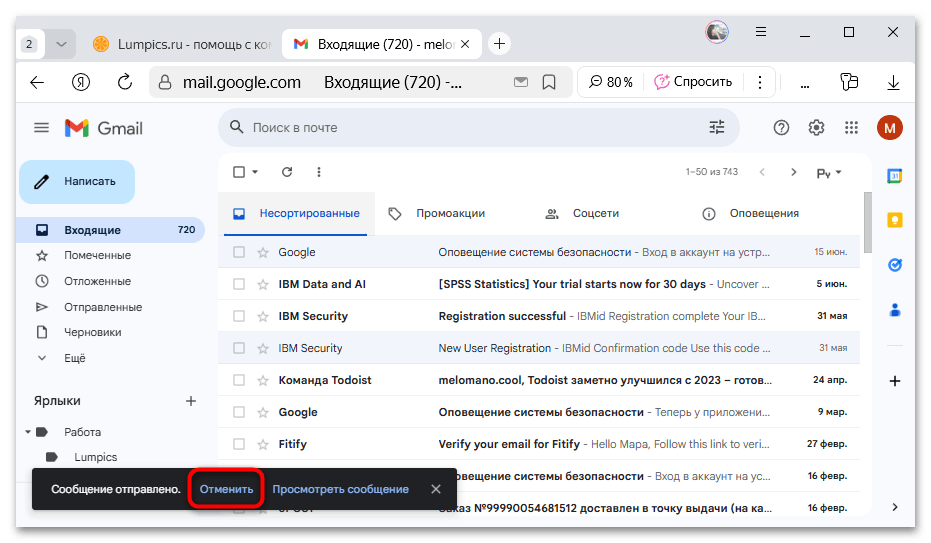
Task: Expand the side panel arrow at bottom right
Action: [x=895, y=507]
